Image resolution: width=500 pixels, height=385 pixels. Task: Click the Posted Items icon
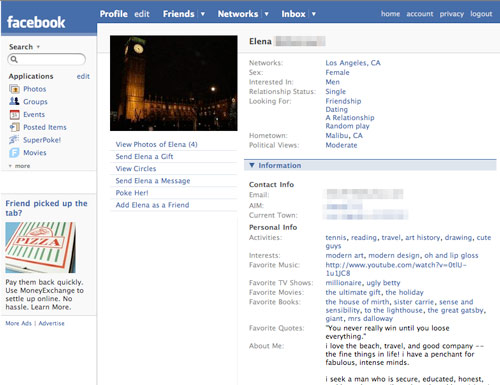click(14, 127)
